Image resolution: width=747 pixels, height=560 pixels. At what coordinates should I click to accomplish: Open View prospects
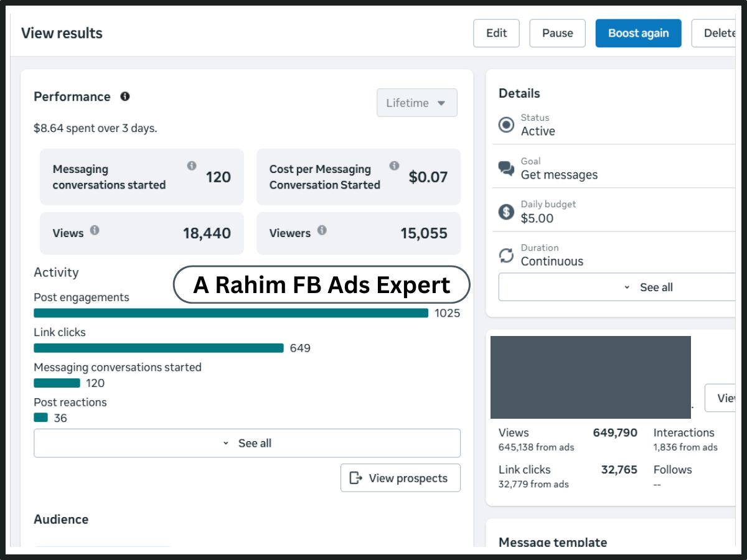[x=401, y=478]
